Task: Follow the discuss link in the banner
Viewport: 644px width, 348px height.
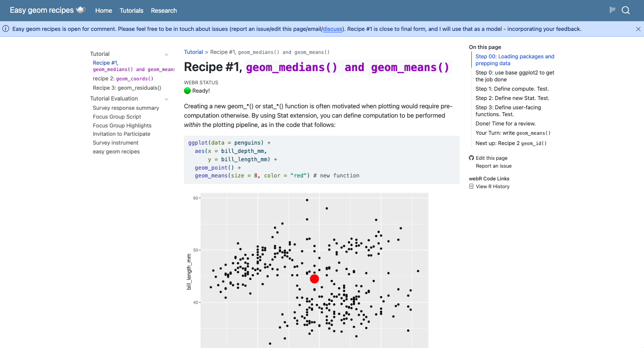Action: click(333, 29)
